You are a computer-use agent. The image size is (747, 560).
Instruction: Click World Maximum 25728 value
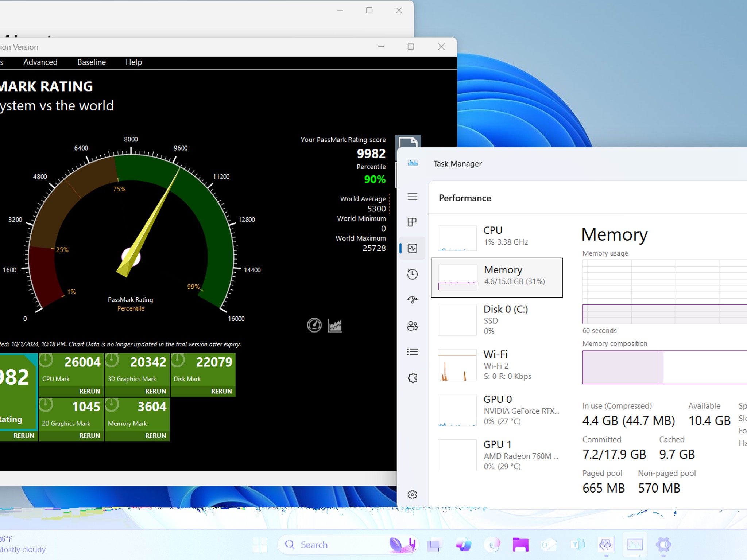tap(374, 248)
